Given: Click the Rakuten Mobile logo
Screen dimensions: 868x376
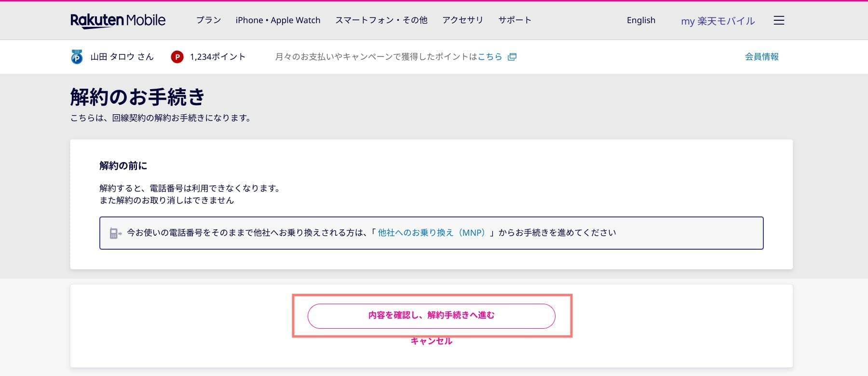Looking at the screenshot, I should [118, 20].
